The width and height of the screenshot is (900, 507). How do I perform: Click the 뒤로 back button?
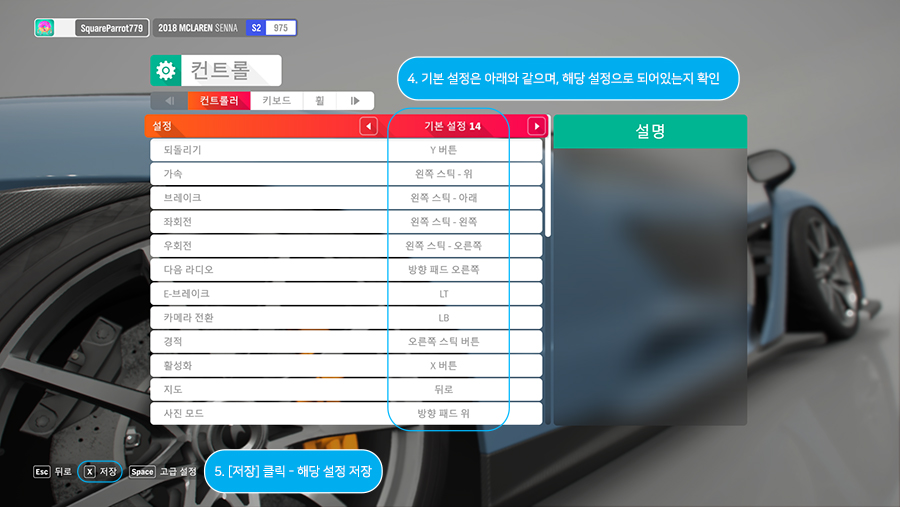click(x=63, y=471)
